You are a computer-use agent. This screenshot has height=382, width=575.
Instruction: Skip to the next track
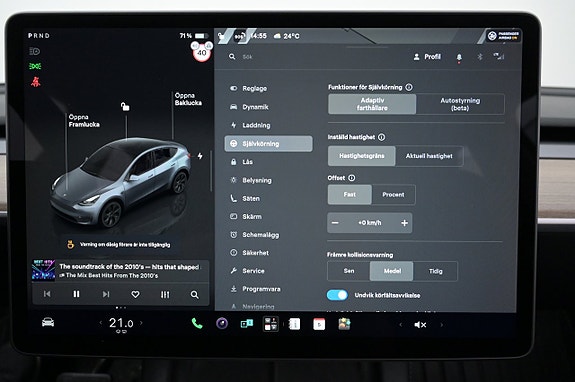point(106,294)
